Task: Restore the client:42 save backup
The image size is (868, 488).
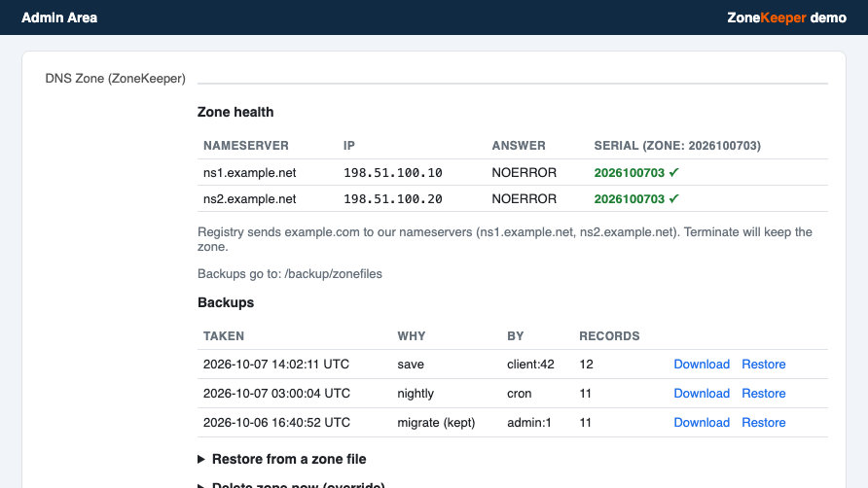Action: [763, 365]
